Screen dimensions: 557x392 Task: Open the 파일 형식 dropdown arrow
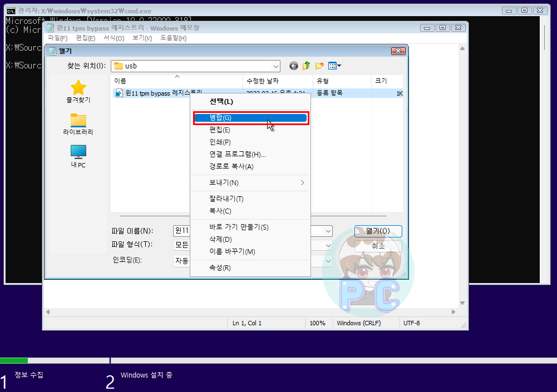[328, 245]
